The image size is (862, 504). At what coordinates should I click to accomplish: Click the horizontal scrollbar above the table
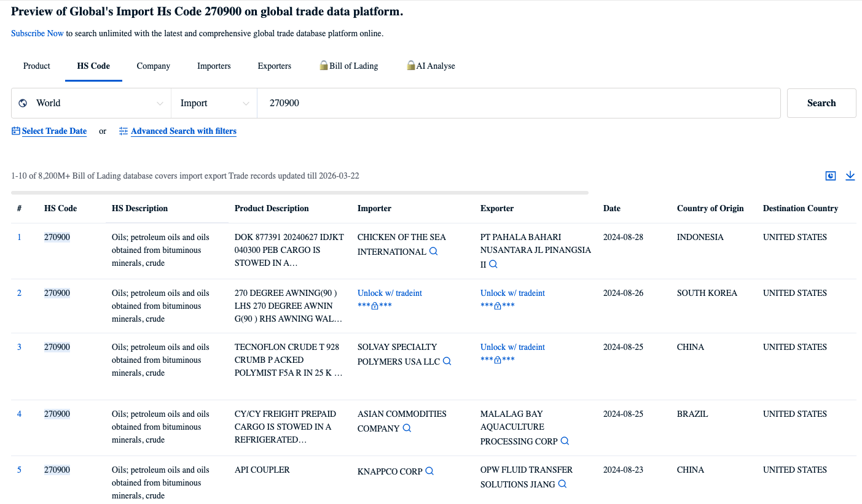pyautogui.click(x=300, y=193)
